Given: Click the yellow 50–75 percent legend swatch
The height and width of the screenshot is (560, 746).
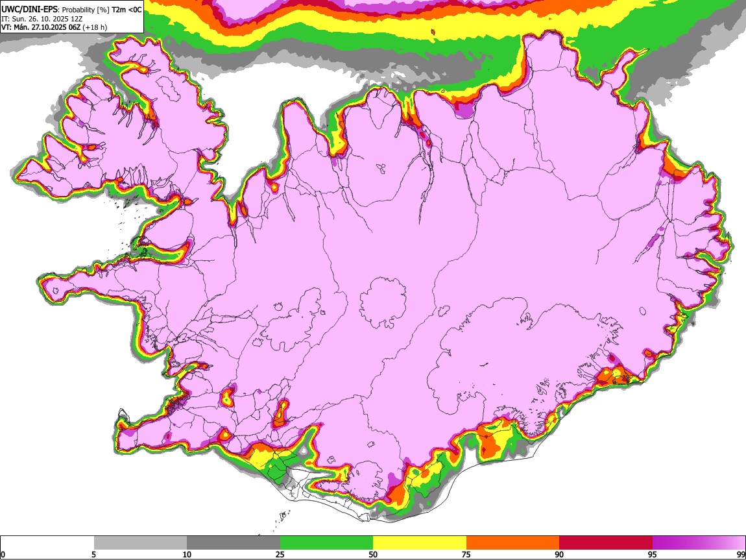Looking at the screenshot, I should (420, 543).
